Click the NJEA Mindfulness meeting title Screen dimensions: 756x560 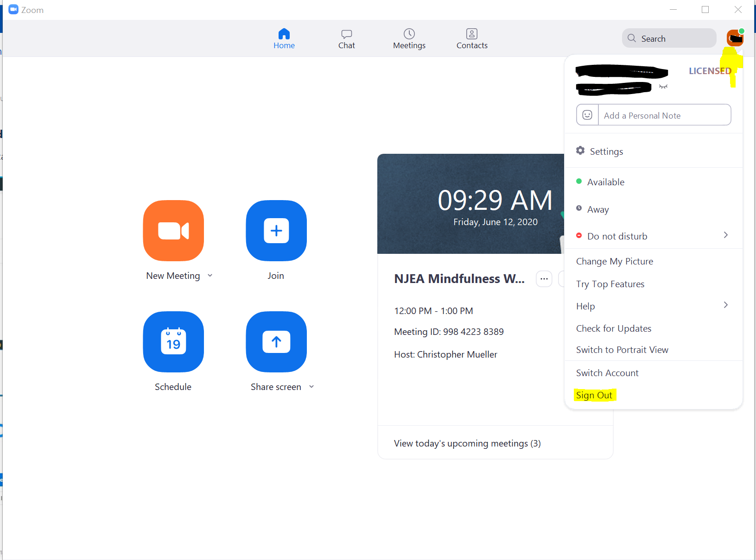pos(459,279)
